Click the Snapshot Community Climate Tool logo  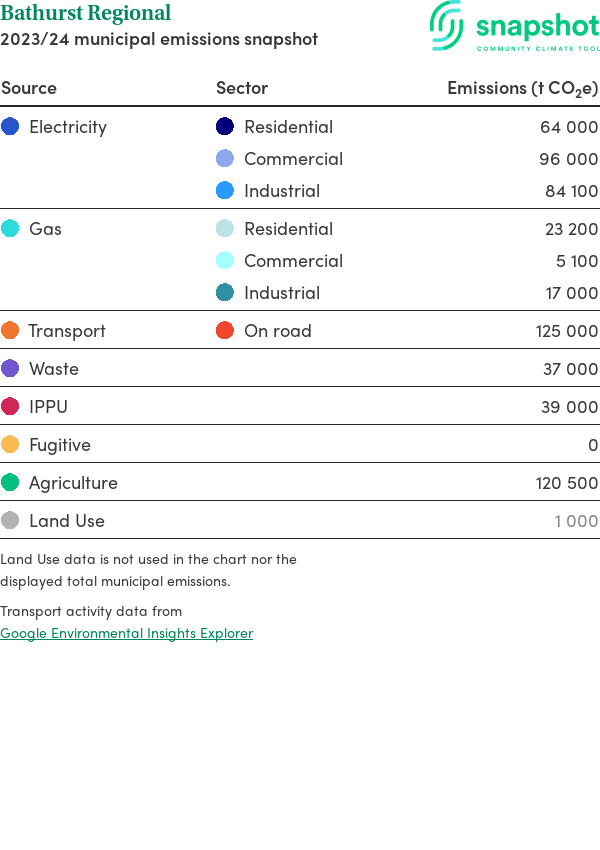click(514, 27)
